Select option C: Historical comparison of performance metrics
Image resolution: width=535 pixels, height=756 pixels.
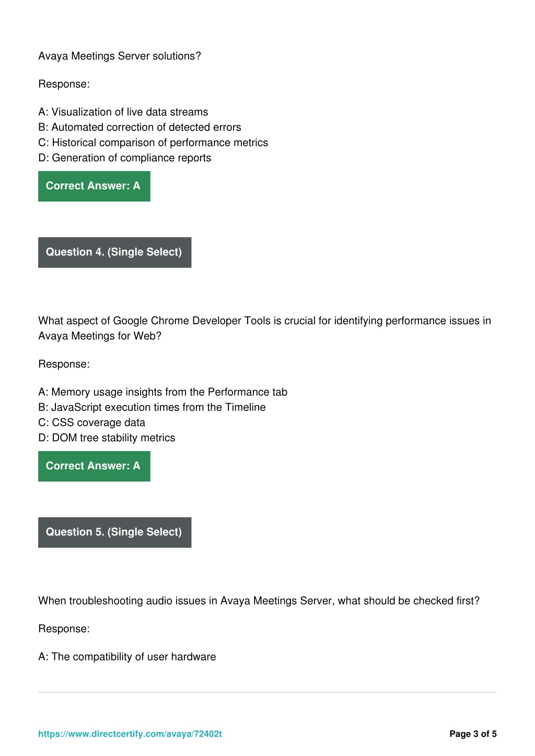(x=153, y=143)
